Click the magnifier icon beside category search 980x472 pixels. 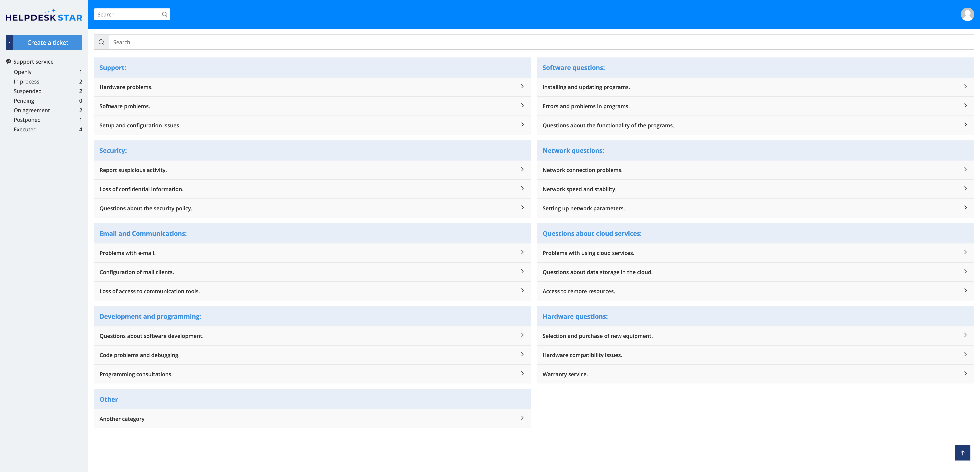[x=102, y=42]
